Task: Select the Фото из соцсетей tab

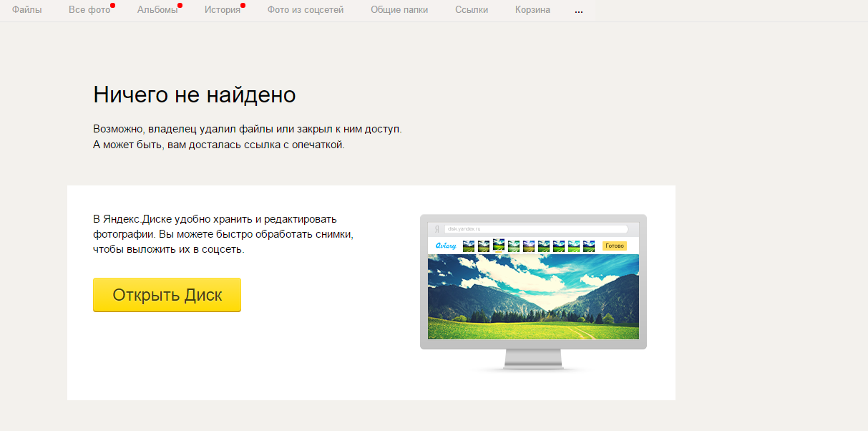Action: pos(306,10)
